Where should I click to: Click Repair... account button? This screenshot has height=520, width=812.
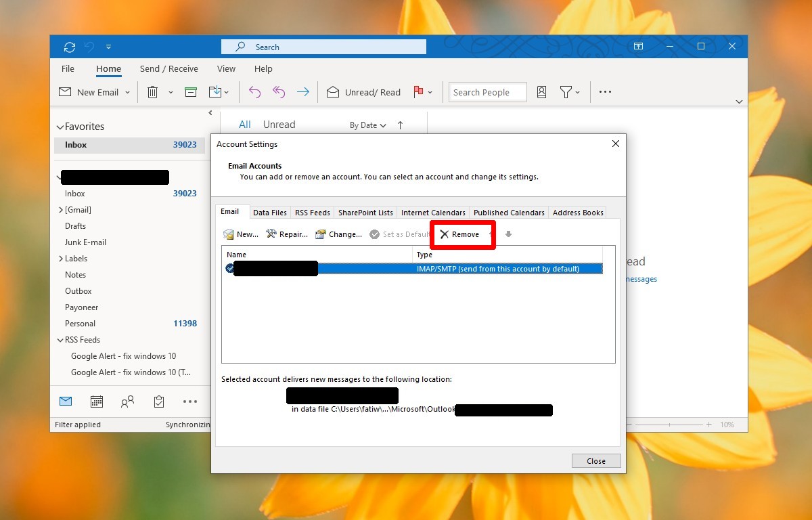(x=287, y=234)
